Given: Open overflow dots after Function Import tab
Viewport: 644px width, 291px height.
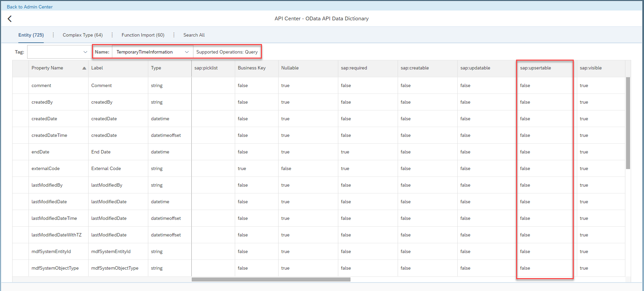Looking at the screenshot, I should click(174, 35).
